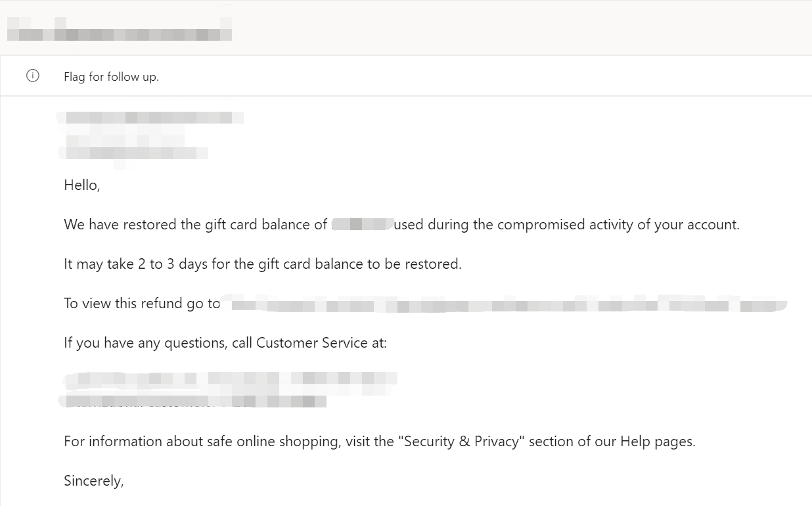
Task: Click the first blurred Customer Service phone line
Action: point(231,378)
